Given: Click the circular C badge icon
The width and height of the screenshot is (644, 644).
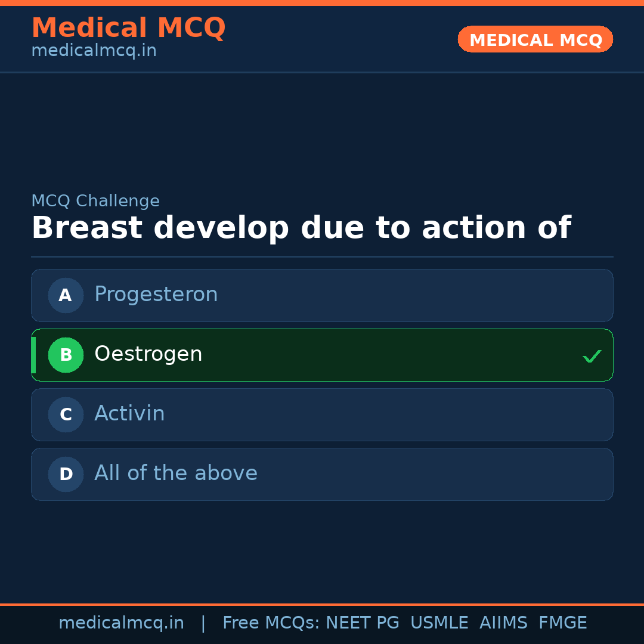Looking at the screenshot, I should click(66, 414).
